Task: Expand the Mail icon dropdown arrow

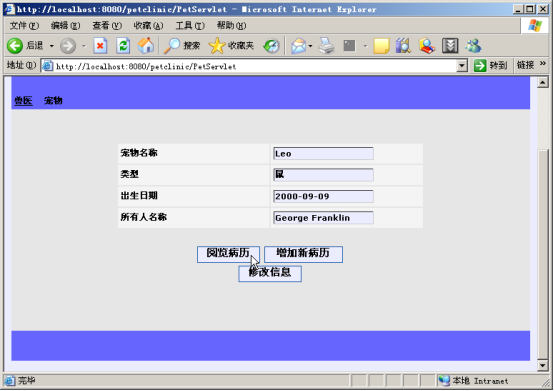Action: (x=311, y=46)
